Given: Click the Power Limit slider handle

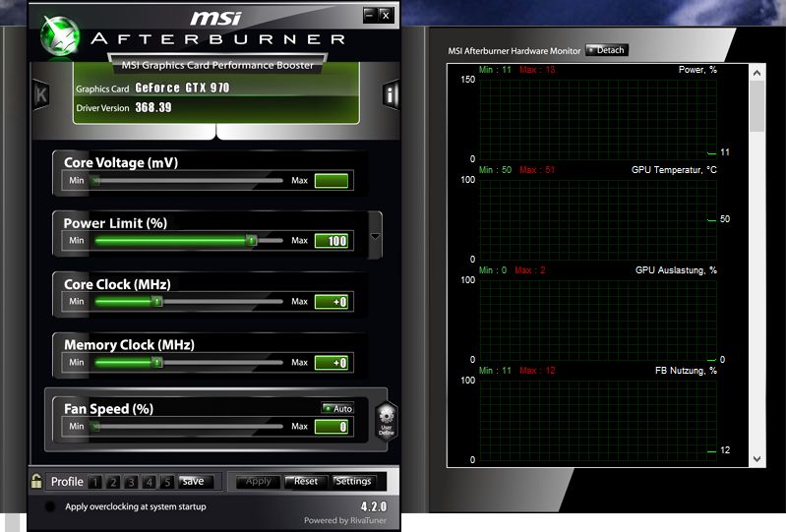Looking at the screenshot, I should (252, 241).
